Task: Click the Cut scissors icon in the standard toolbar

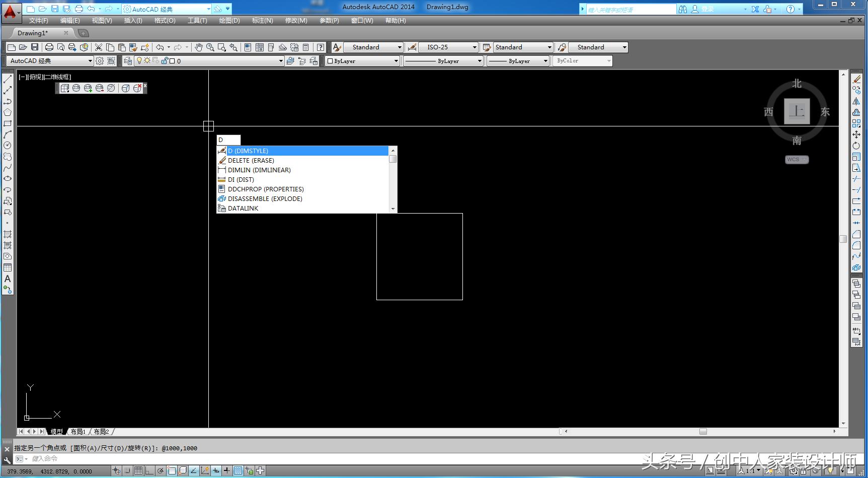Action: tap(99, 47)
